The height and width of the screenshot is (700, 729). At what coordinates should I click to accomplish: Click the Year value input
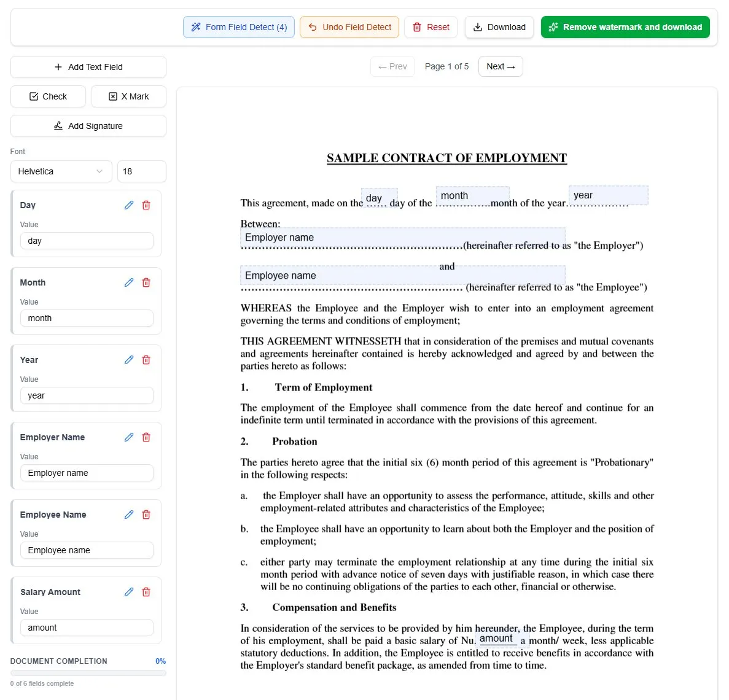tap(87, 395)
